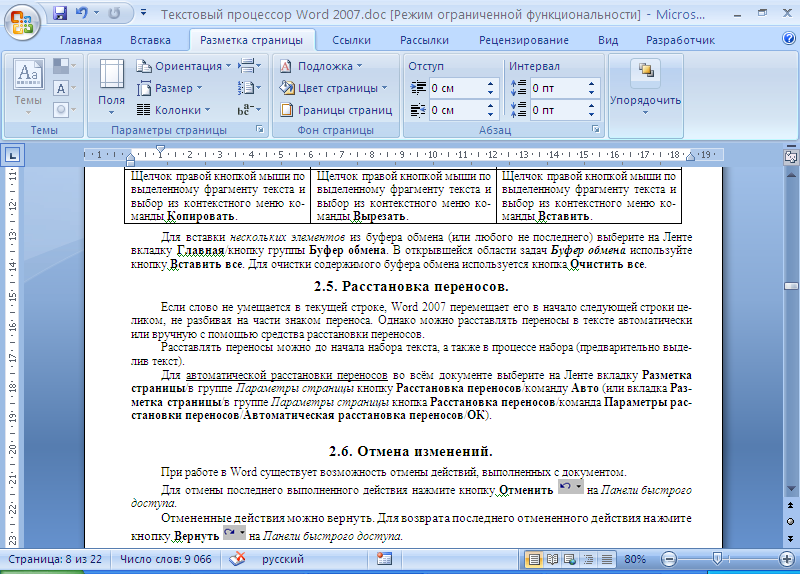The image size is (800, 574).
Task: Open the Колонки dropdown
Action: 173,110
